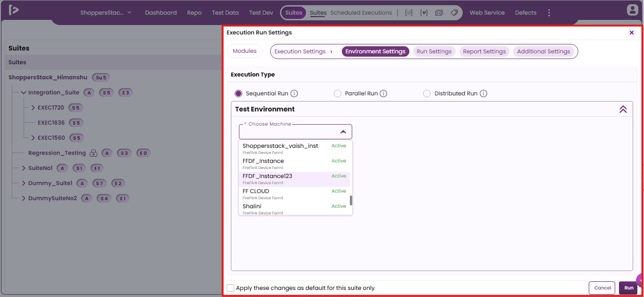The height and width of the screenshot is (297, 644).
Task: Collapse the Test Environment section
Action: (x=623, y=109)
